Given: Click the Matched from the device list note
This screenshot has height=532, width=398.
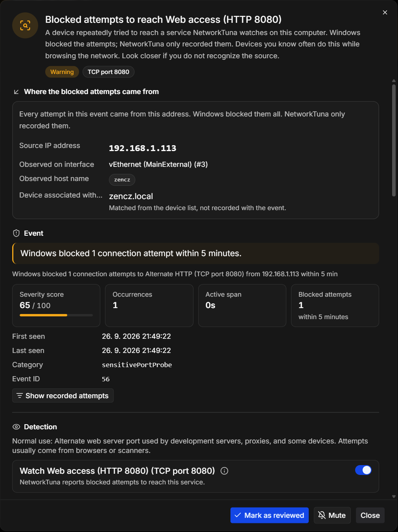Looking at the screenshot, I should coord(197,208).
